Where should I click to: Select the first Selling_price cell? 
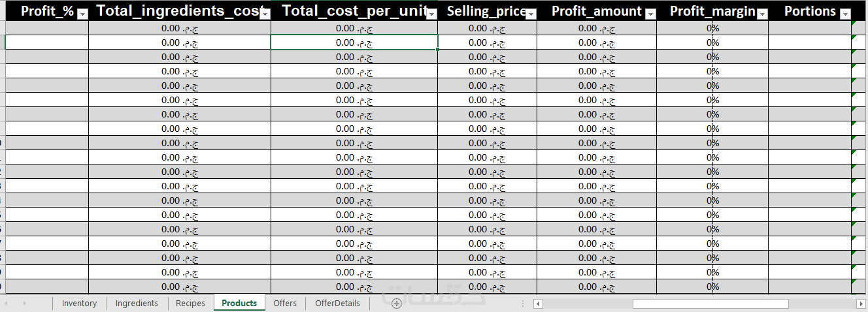click(x=487, y=28)
